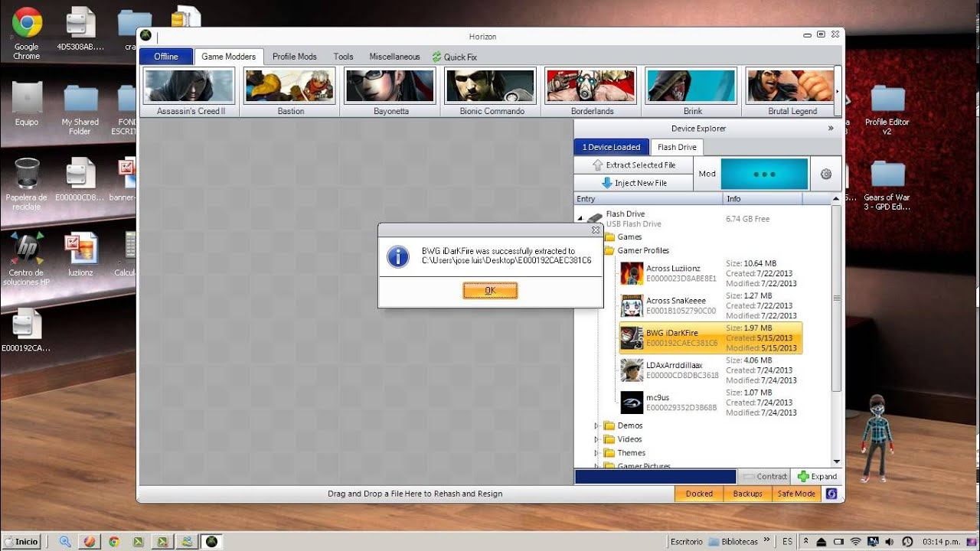Select the 1 Device Loaded tab
The width and height of the screenshot is (980, 551).
click(612, 147)
